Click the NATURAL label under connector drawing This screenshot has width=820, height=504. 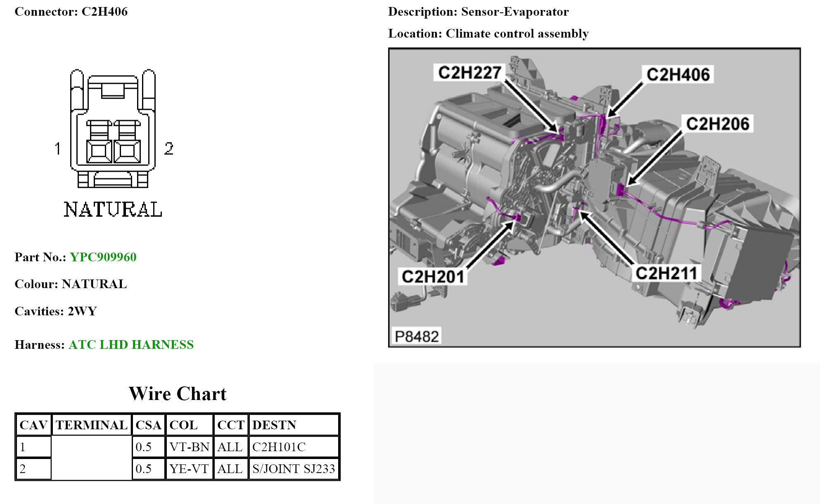(113, 210)
